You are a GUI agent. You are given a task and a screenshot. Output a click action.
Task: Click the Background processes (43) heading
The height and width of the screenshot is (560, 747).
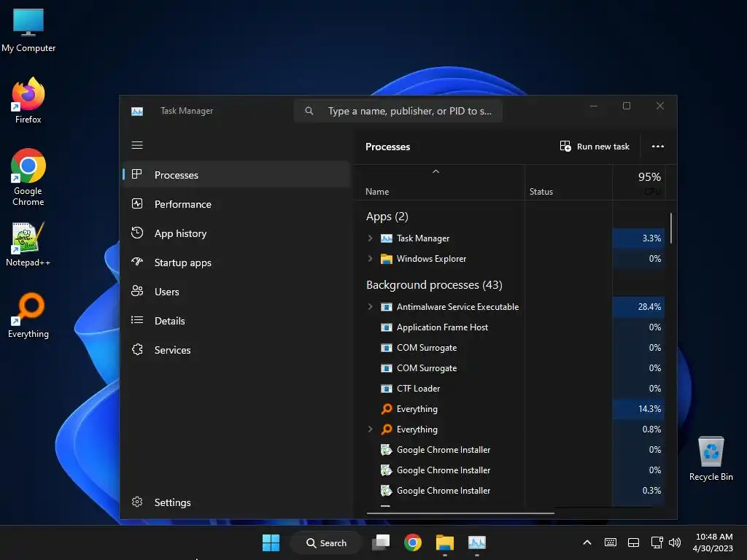tap(434, 285)
